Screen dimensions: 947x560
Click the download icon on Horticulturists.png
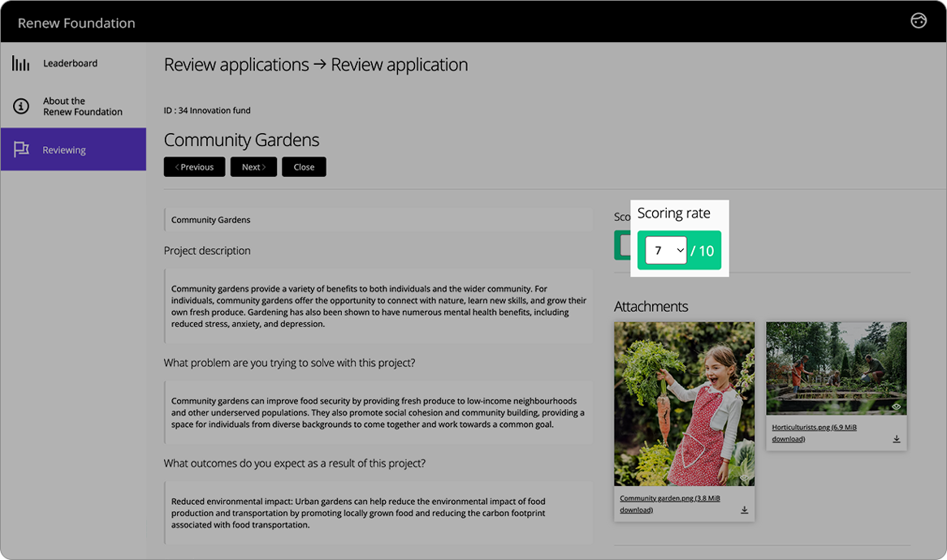coord(897,438)
